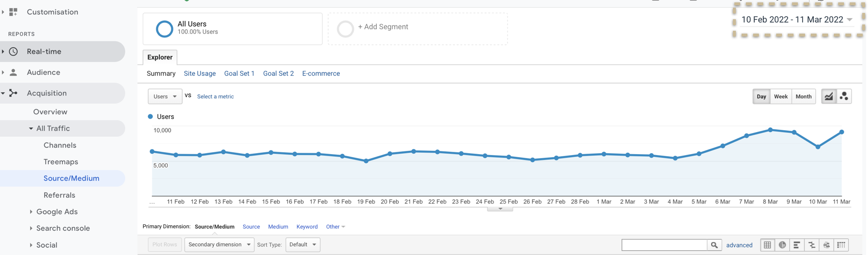The image size is (868, 255).
Task: Select the pivot table view icon
Action: [841, 245]
